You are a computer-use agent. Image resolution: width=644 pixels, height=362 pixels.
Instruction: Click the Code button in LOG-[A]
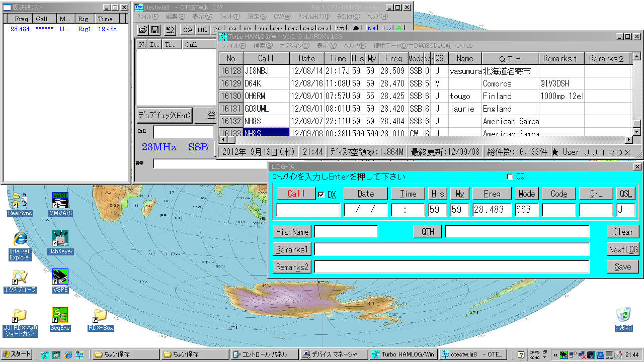pyautogui.click(x=559, y=194)
